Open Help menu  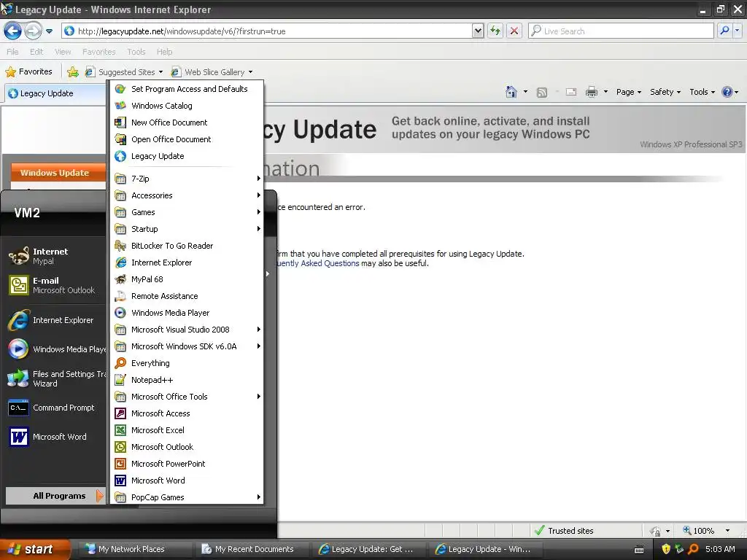[x=164, y=52]
